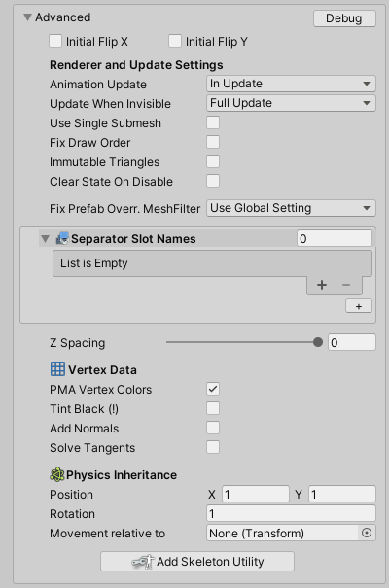Click the Debug button
The image size is (389, 588).
click(x=344, y=18)
